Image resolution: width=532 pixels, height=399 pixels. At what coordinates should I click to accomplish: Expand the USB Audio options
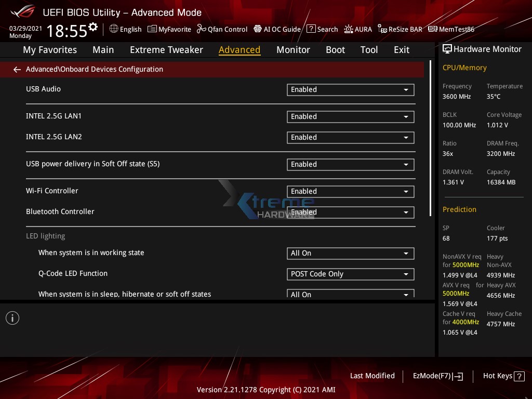(x=350, y=89)
